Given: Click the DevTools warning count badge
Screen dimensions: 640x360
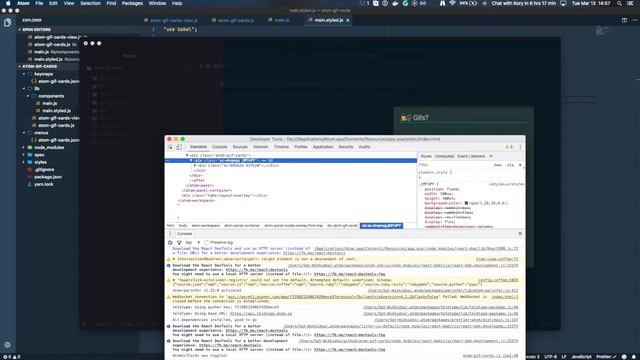Looking at the screenshot, I should click(x=509, y=147).
